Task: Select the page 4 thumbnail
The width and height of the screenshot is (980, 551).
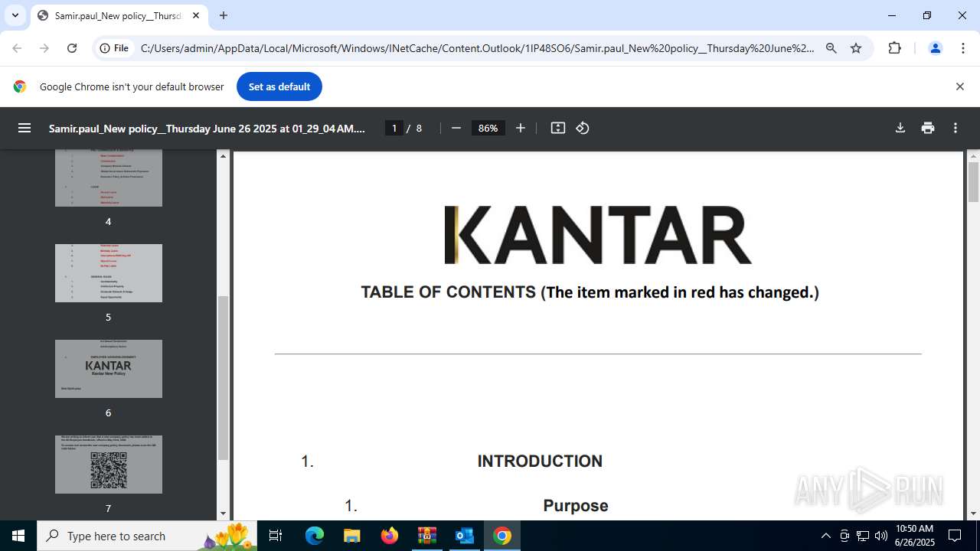Action: coord(109,178)
